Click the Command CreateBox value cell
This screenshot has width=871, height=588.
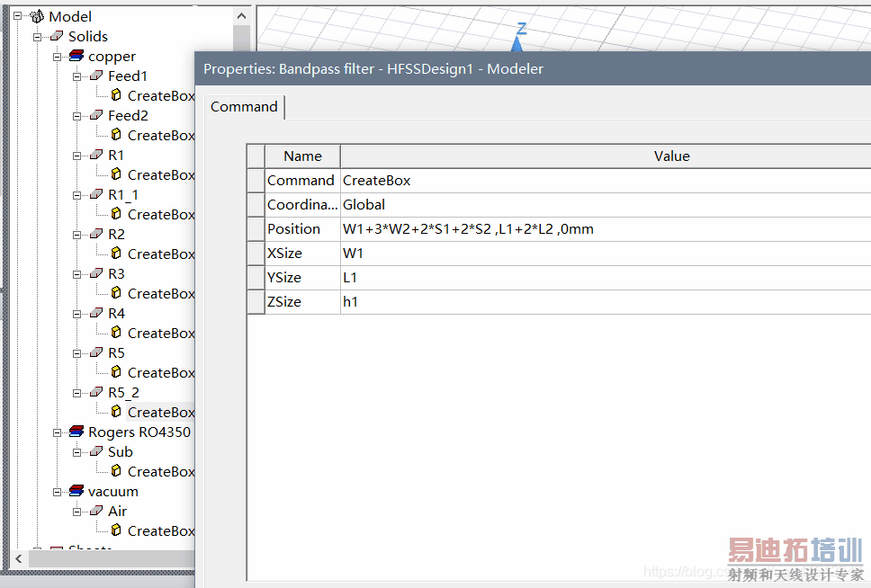[x=606, y=181]
